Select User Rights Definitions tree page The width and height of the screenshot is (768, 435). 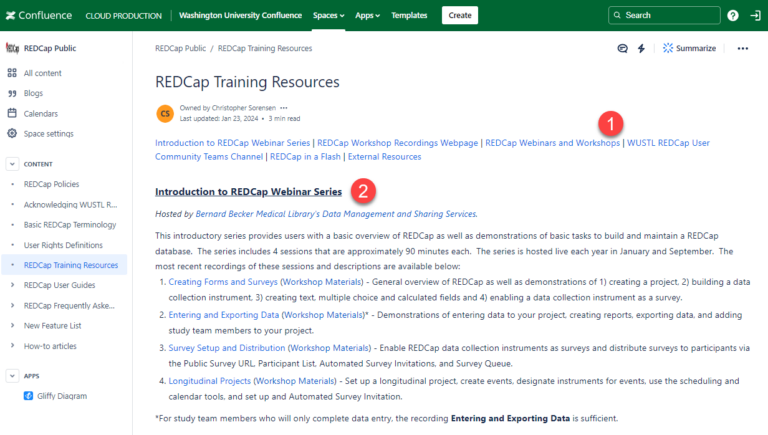click(x=63, y=245)
